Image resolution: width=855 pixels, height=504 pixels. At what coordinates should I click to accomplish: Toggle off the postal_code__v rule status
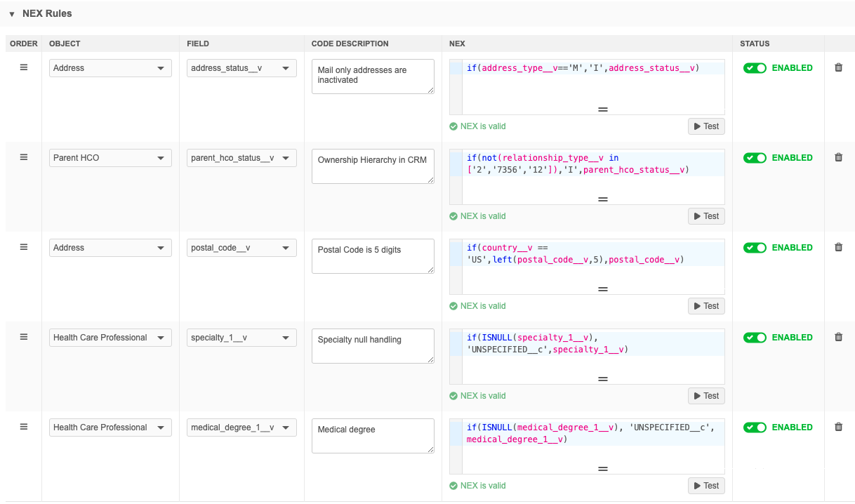point(755,248)
